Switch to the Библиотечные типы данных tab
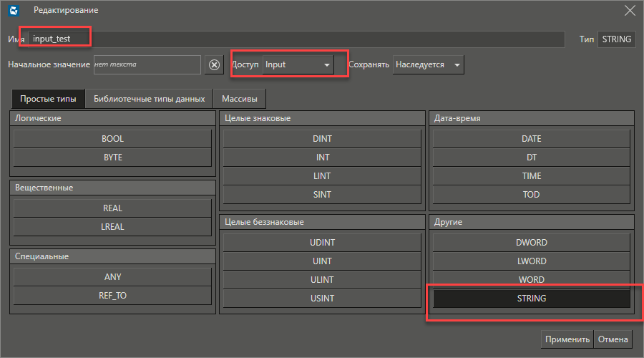This screenshot has height=358, width=644. pos(149,99)
